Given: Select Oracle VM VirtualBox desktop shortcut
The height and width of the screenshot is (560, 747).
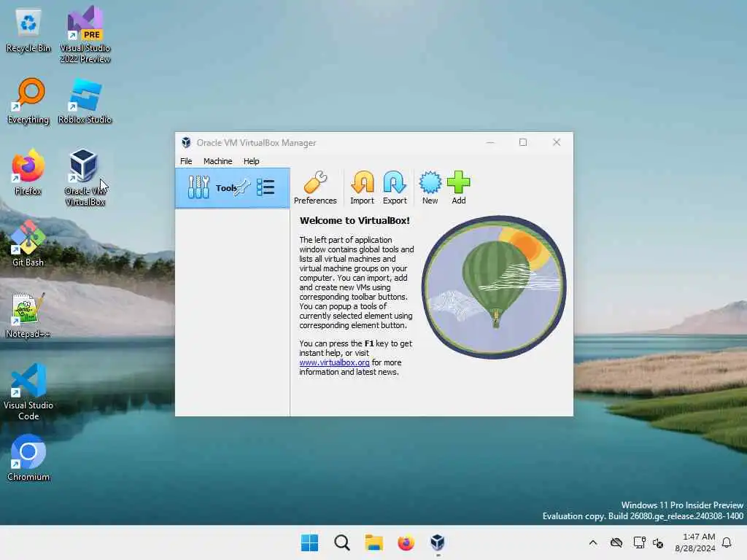Looking at the screenshot, I should tap(85, 177).
